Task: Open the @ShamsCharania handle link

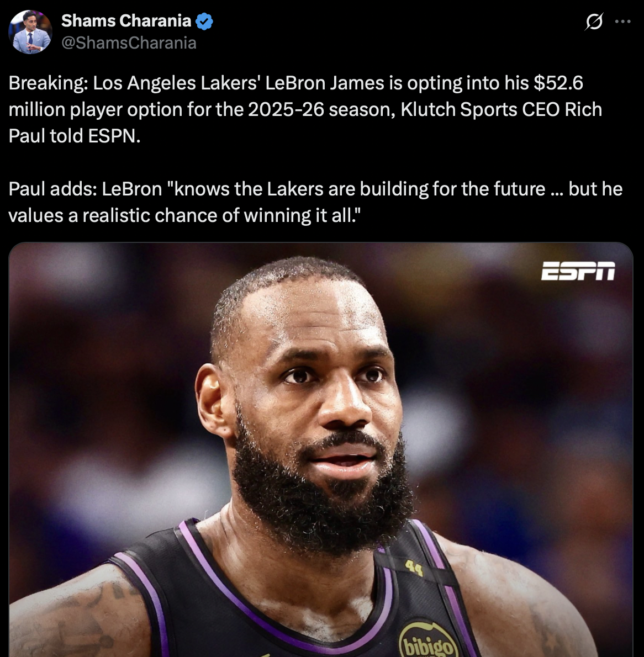Action: point(129,43)
